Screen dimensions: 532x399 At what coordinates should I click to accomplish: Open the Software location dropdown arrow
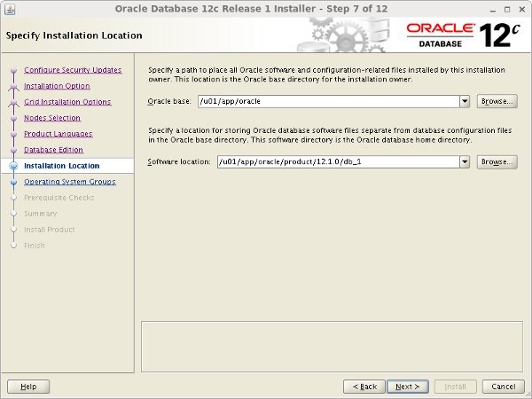click(x=465, y=162)
